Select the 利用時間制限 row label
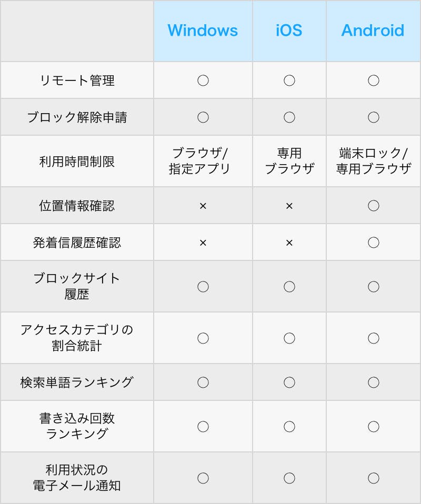 click(77, 162)
